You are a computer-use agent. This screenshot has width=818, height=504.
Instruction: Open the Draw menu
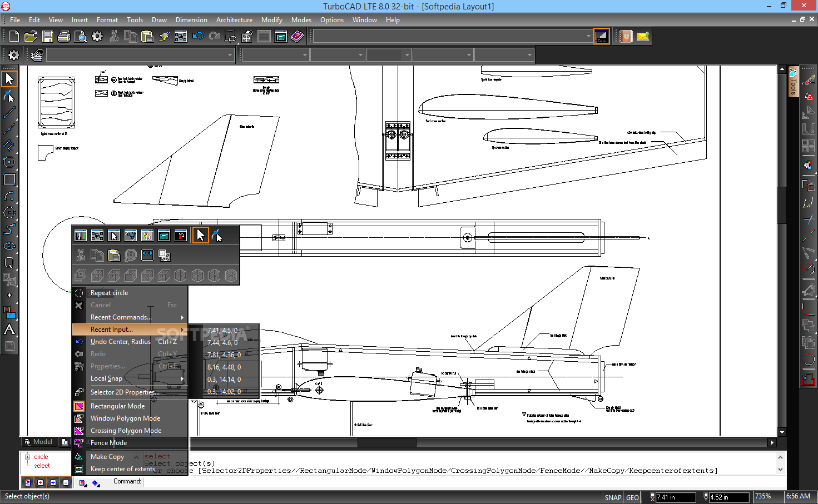[x=159, y=20]
